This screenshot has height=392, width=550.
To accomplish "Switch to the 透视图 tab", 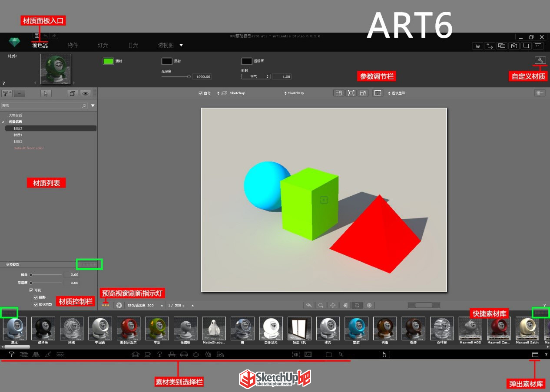I will 166,45.
